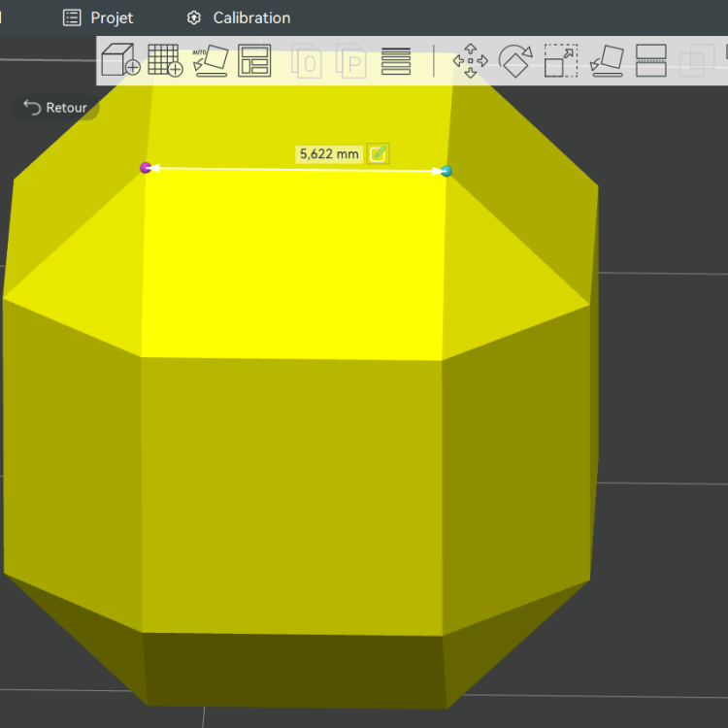This screenshot has height=728, width=728.
Task: Click the Arrange all objects icon
Action: coord(254,60)
